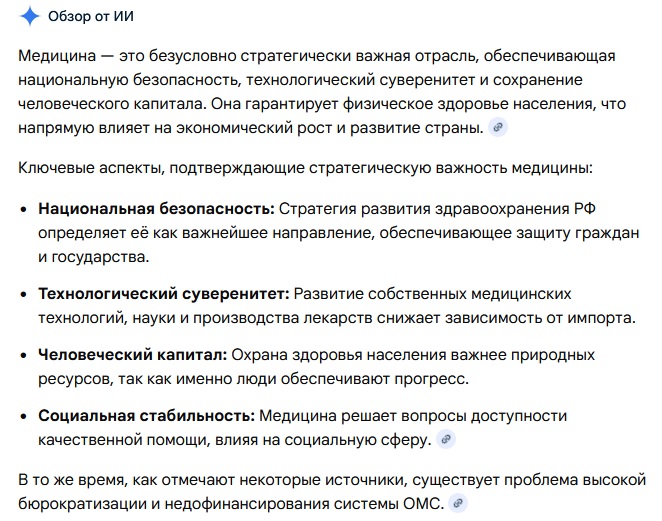Screen dimensions: 662x521
Task: Select the bold "Социальная стабильность:" heading
Action: coord(146,415)
